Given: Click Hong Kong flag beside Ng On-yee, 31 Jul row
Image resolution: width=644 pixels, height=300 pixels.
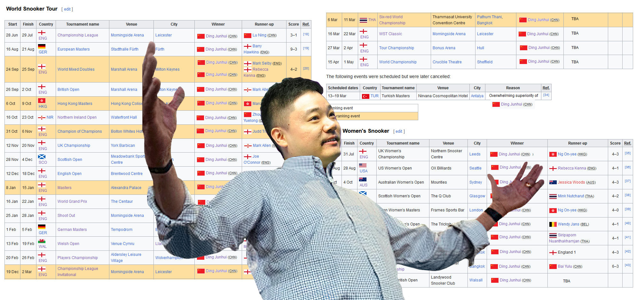Looking at the screenshot, I should click(553, 154).
